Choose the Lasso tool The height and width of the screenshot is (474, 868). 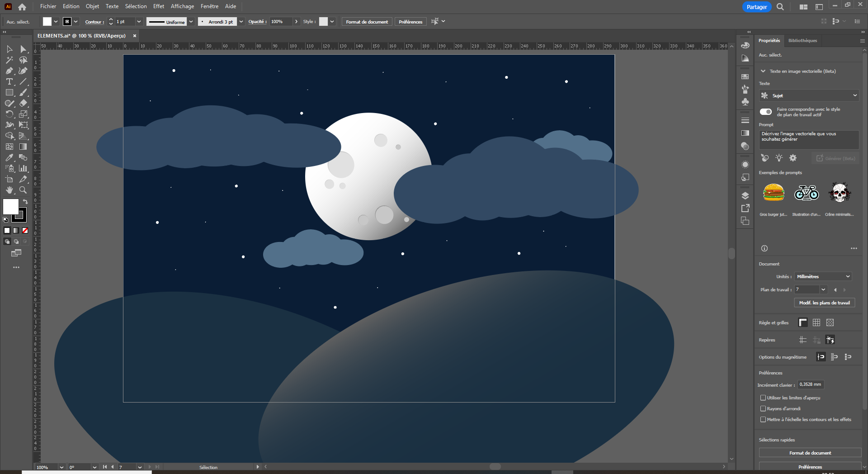pyautogui.click(x=24, y=60)
